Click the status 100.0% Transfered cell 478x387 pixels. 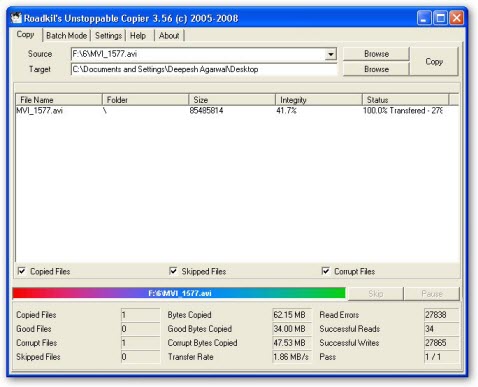tap(403, 111)
